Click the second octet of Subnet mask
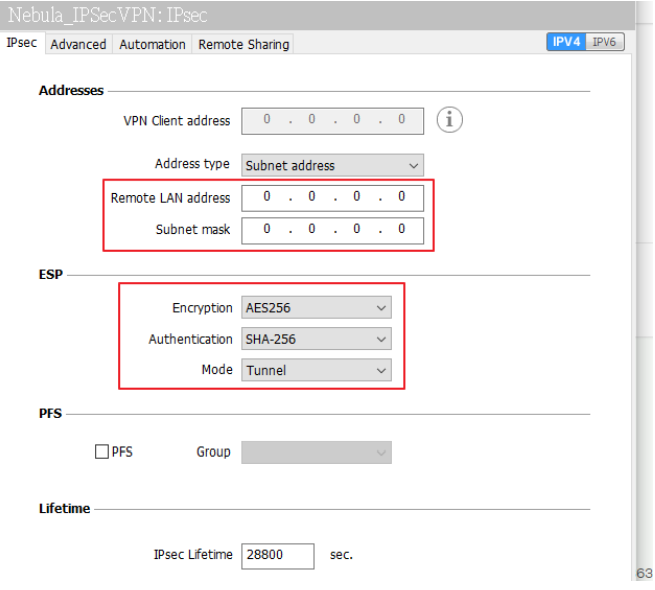 (x=312, y=229)
